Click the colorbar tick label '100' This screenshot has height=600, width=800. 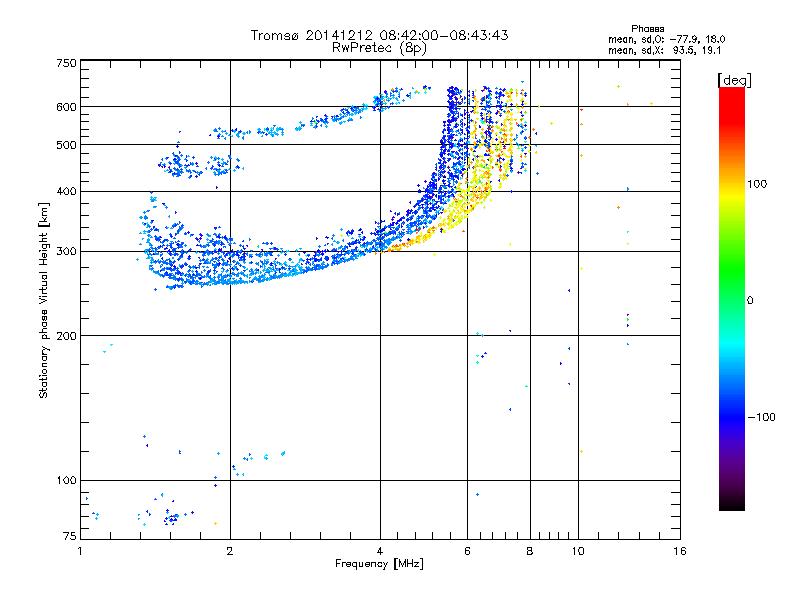(x=757, y=184)
